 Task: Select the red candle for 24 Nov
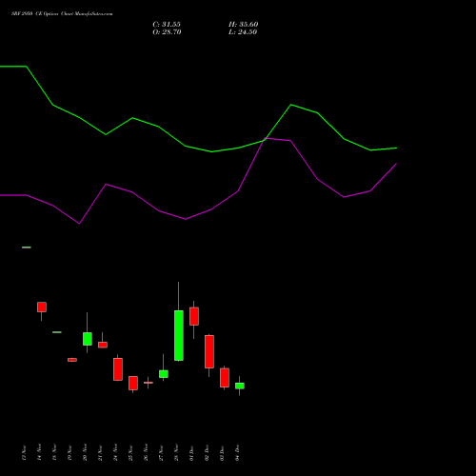118,369
